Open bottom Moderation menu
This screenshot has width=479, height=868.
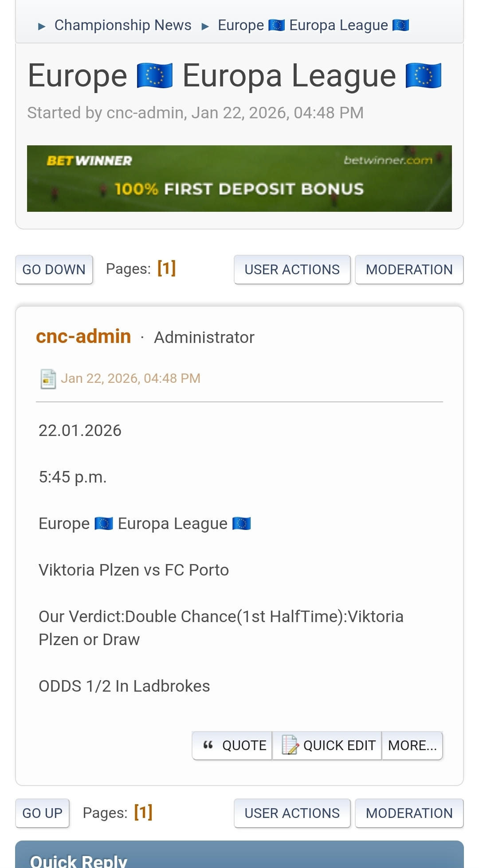point(409,813)
